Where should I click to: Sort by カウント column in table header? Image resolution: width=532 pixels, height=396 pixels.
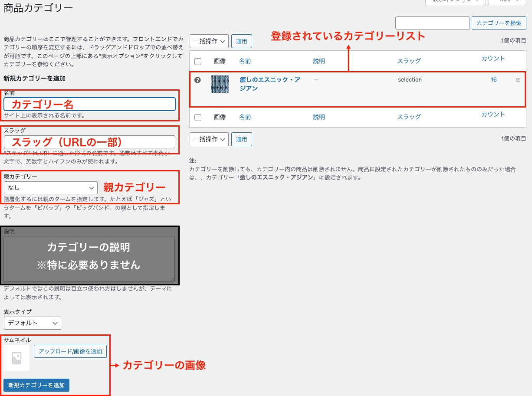pos(493,59)
